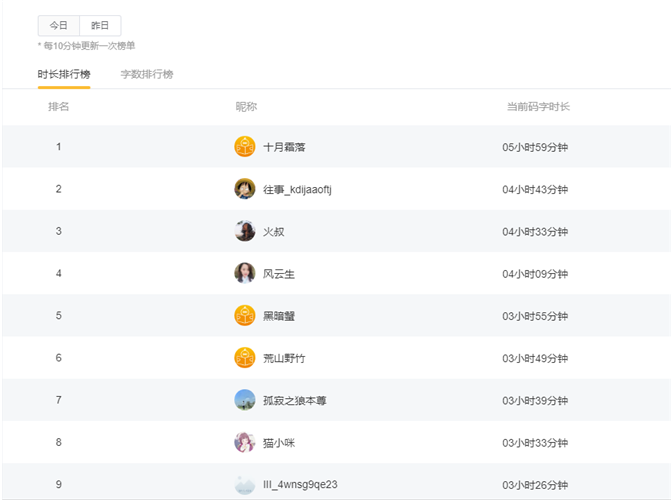Click the 当前码字时长 column header
Image resolution: width=671 pixels, height=500 pixels.
(x=537, y=107)
